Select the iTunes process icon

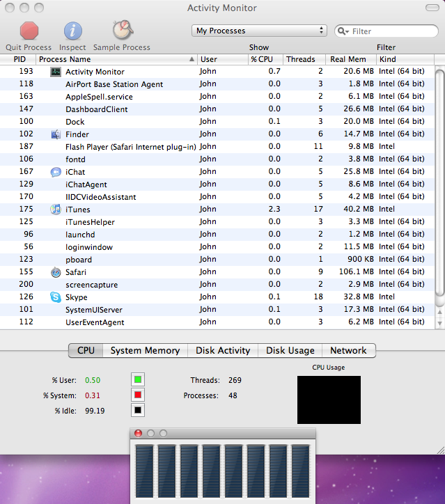point(56,210)
